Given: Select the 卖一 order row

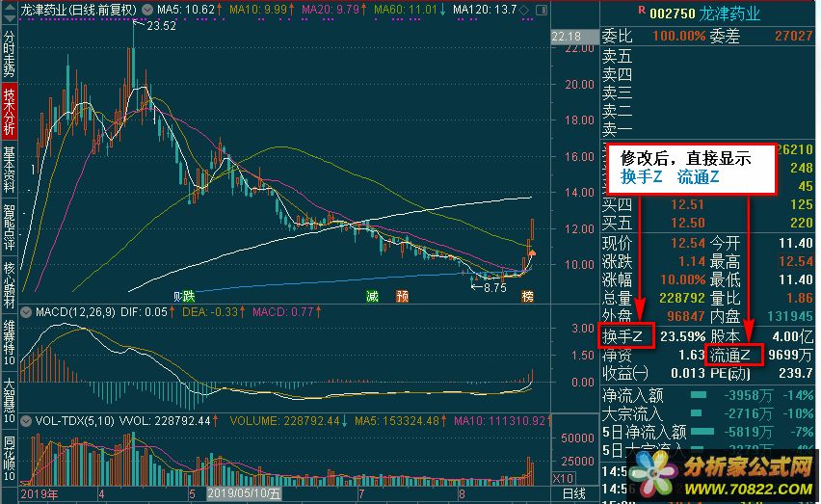Looking at the screenshot, I should [707, 128].
